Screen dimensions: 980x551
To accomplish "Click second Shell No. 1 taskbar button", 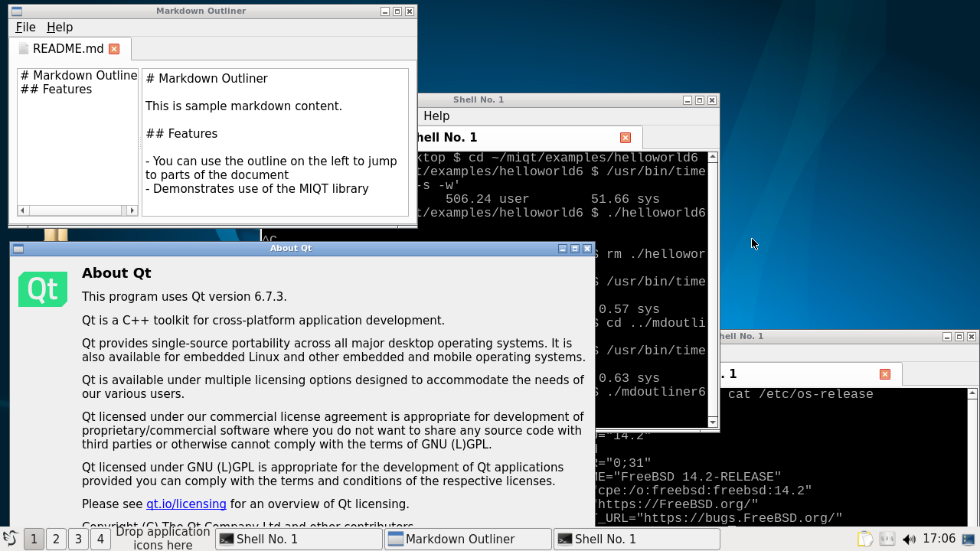I will tap(637, 539).
